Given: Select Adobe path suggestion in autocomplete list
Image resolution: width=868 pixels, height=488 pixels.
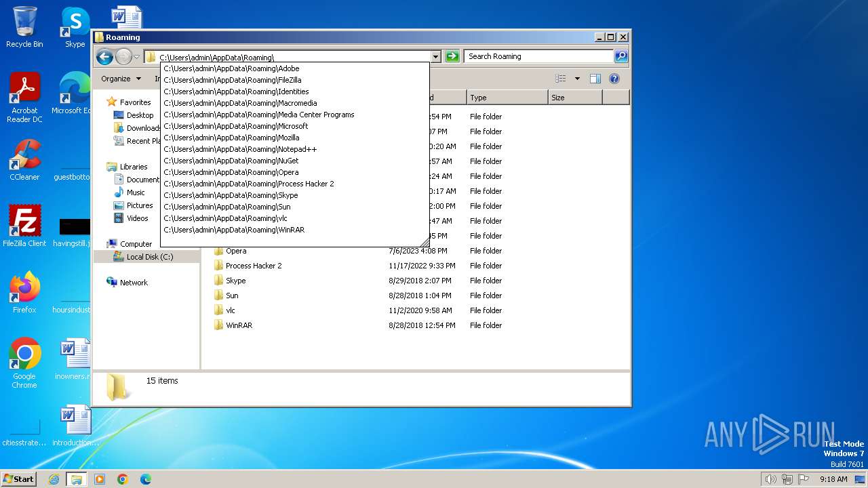Looking at the screenshot, I should (x=295, y=68).
